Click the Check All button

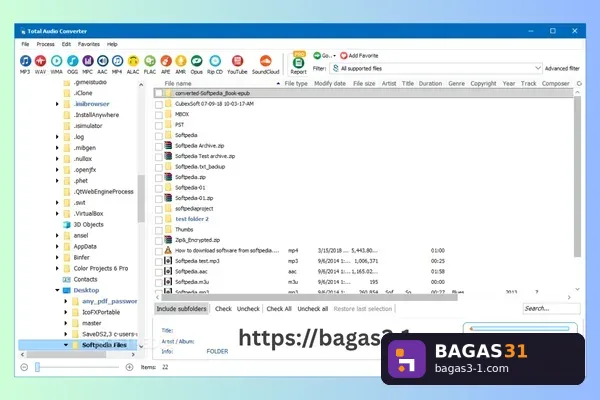[x=279, y=309]
